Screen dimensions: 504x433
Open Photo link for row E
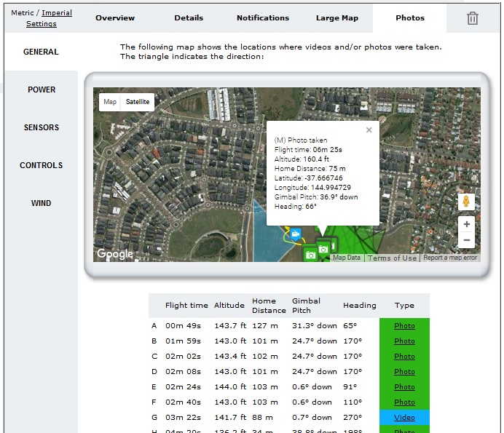tap(404, 387)
